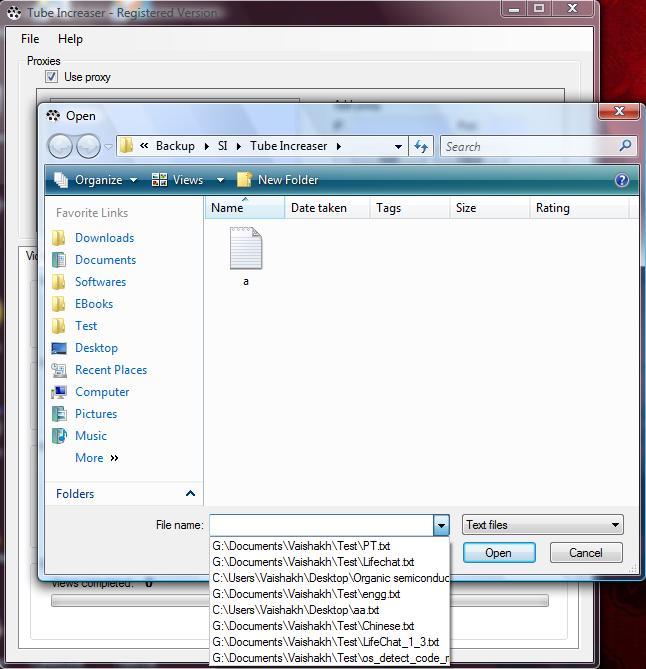Choose LifeChat_1_3.txt from the list
This screenshot has height=669, width=646.
[x=330, y=642]
